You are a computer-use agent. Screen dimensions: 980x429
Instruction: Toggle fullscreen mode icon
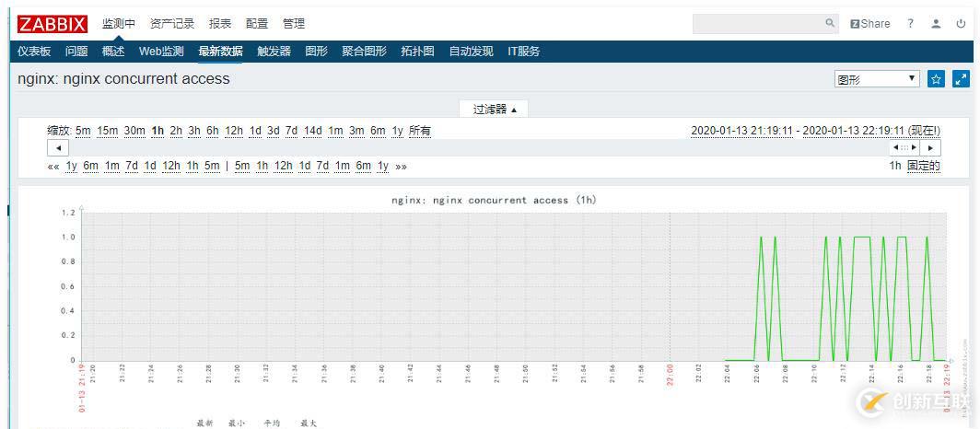tap(961, 79)
